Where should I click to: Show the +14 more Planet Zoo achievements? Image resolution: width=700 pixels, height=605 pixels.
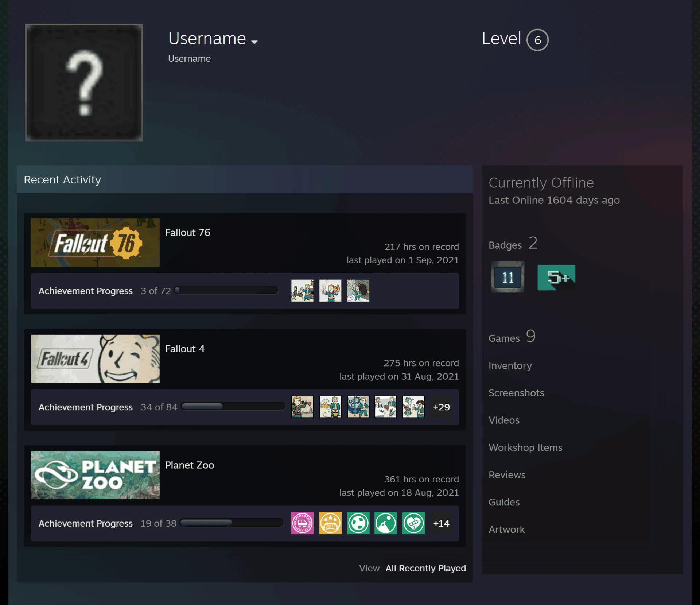click(x=441, y=523)
